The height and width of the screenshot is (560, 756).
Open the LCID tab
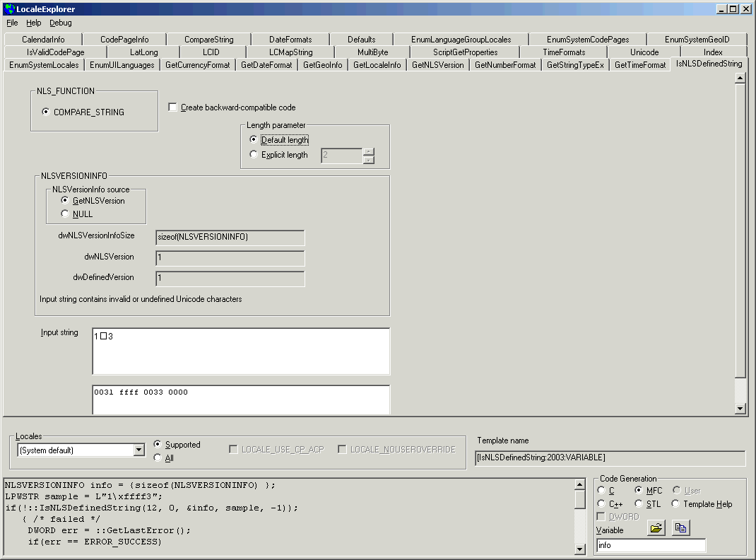click(211, 52)
